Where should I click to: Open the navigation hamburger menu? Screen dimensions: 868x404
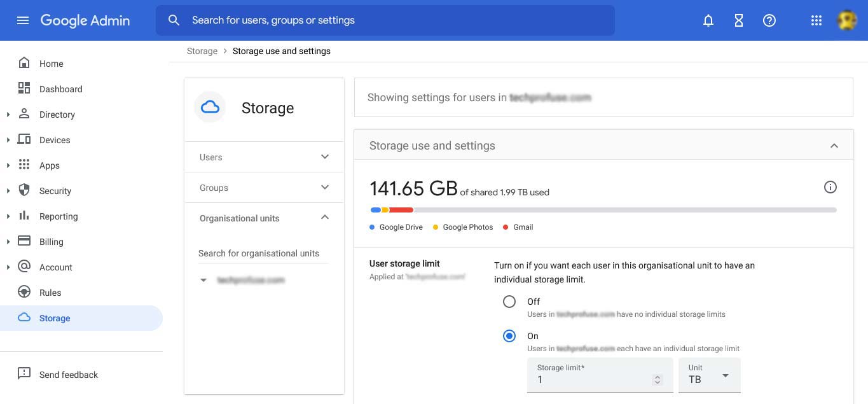(x=23, y=20)
